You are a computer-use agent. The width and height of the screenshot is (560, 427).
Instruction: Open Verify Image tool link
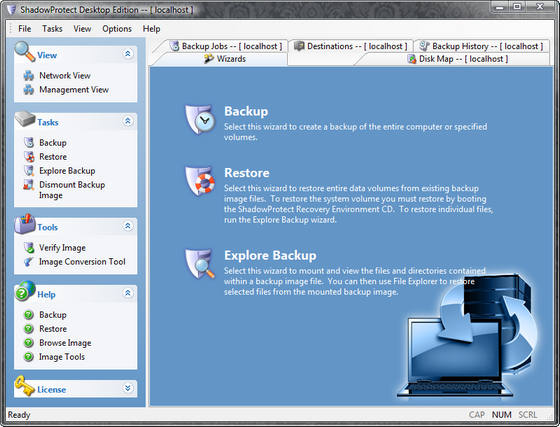click(62, 247)
